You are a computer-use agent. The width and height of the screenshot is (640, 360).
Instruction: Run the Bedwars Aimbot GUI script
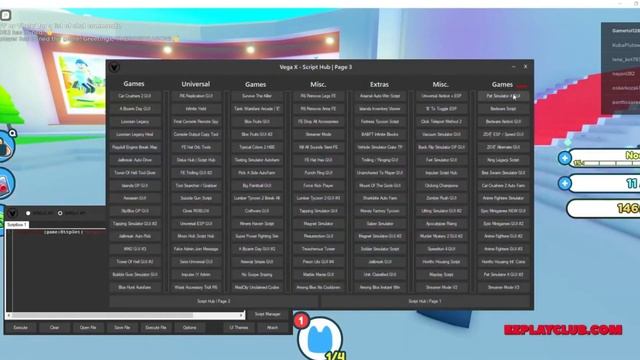[503, 122]
